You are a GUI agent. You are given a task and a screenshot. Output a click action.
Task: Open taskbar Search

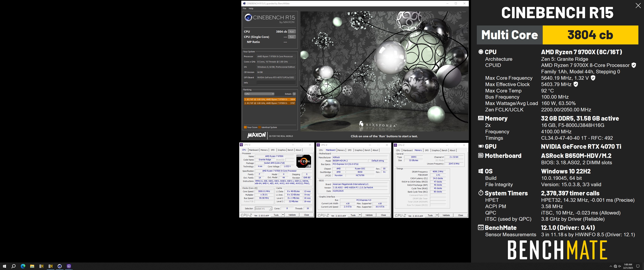tap(13, 266)
